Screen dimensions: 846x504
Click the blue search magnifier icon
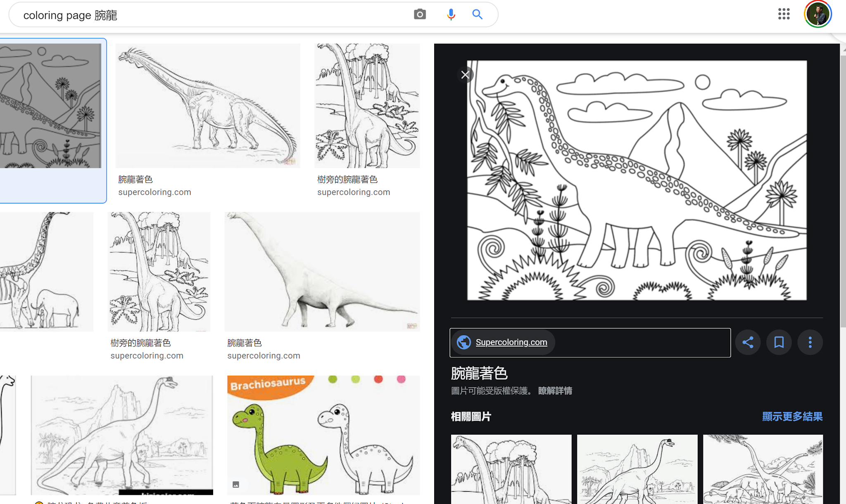[477, 14]
